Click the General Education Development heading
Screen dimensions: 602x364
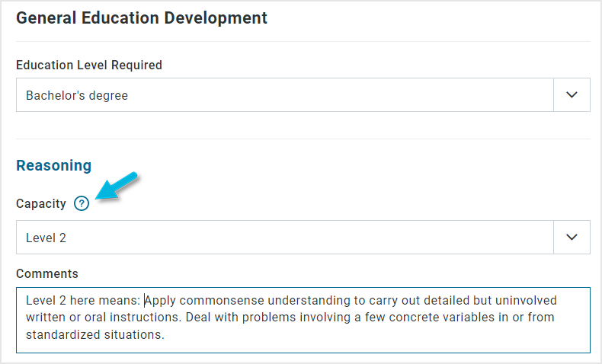point(142,18)
